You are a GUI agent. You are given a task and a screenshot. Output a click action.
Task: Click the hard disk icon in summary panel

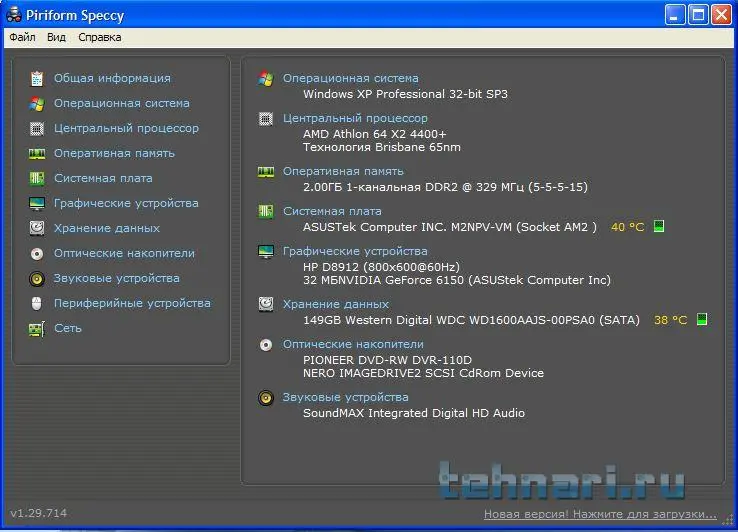coord(266,305)
